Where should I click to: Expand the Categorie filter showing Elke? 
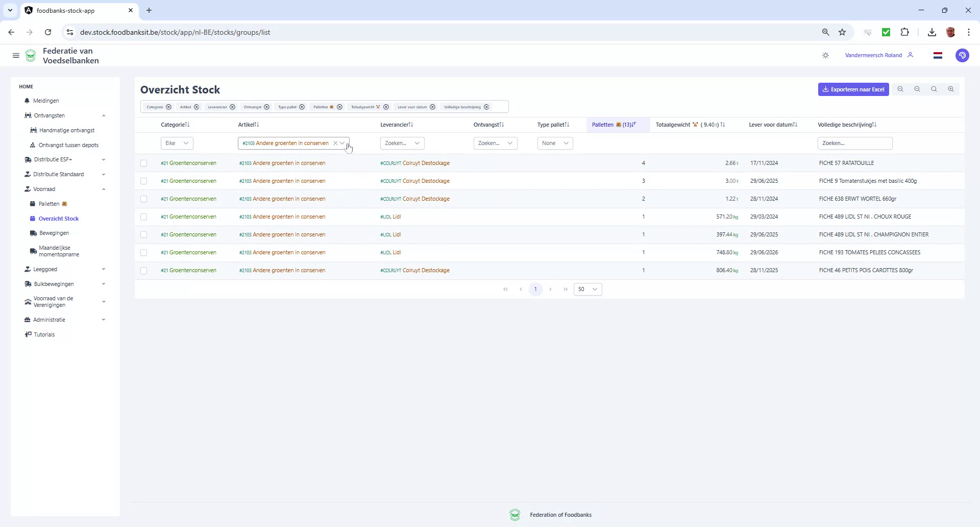pyautogui.click(x=176, y=143)
